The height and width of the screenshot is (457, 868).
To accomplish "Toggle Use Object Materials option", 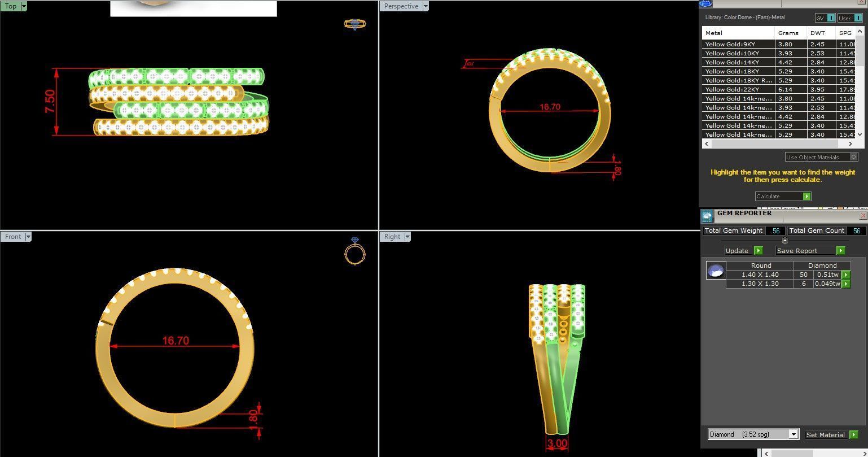I will click(822, 157).
